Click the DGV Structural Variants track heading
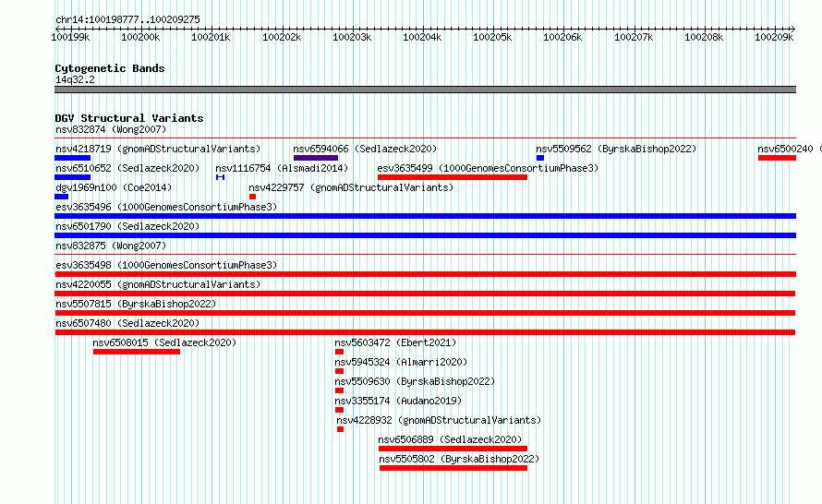Image resolution: width=822 pixels, height=504 pixels. (129, 118)
